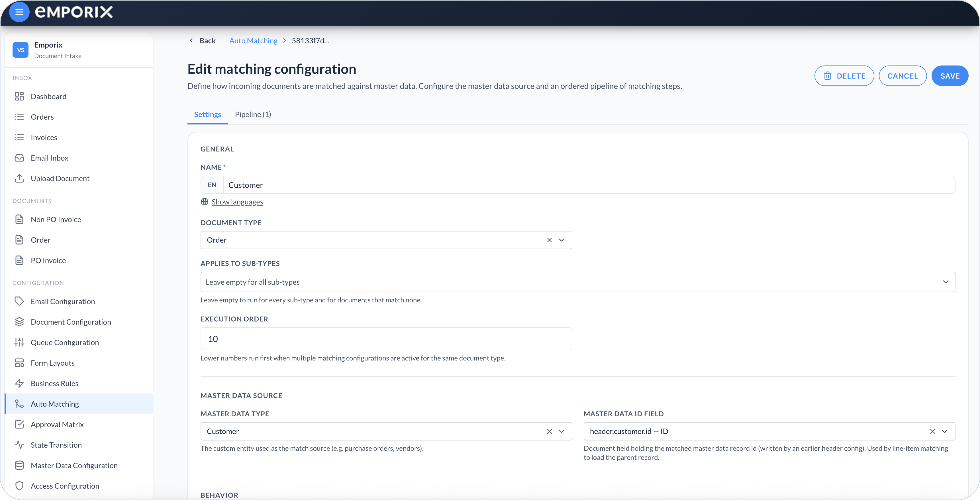Open the Applies to Sub-types dropdown
980x500 pixels.
(x=577, y=282)
